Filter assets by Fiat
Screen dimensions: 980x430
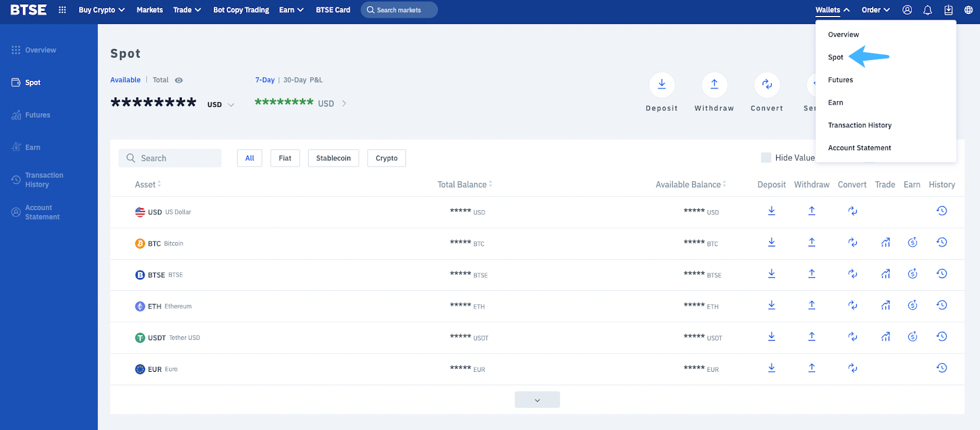(x=285, y=158)
